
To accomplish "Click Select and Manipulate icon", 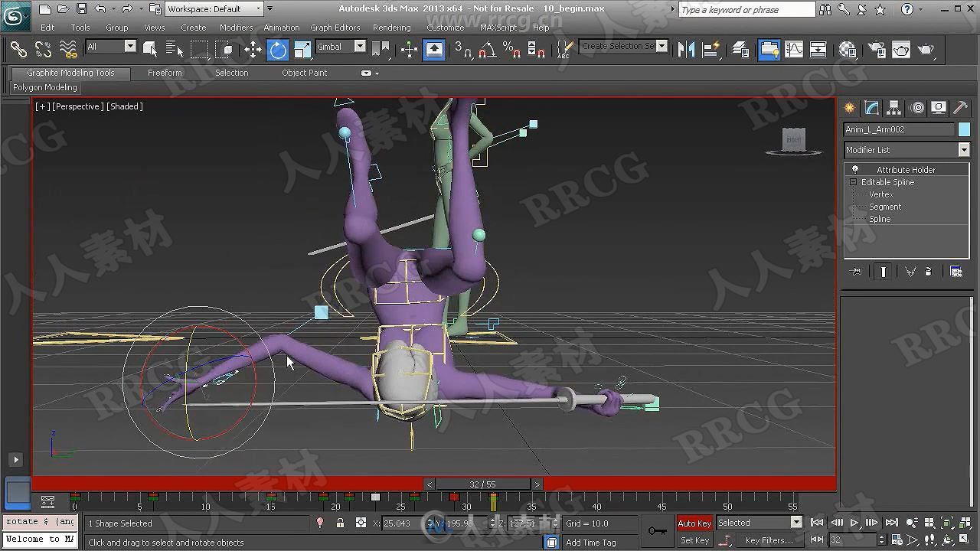I will 409,50.
